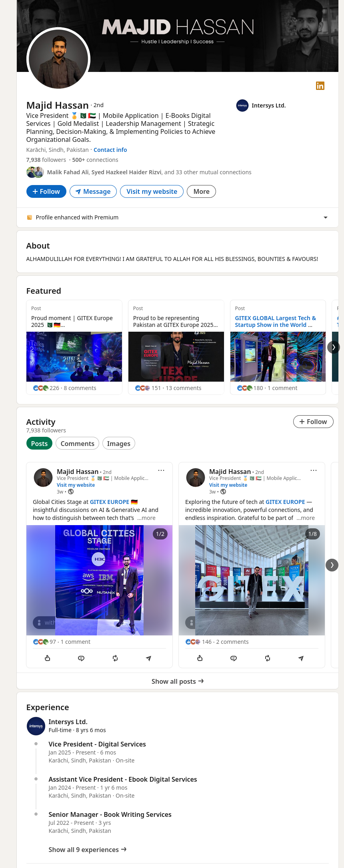Image resolution: width=344 pixels, height=868 pixels.
Task: Show all 9 experiences
Action: [87, 850]
